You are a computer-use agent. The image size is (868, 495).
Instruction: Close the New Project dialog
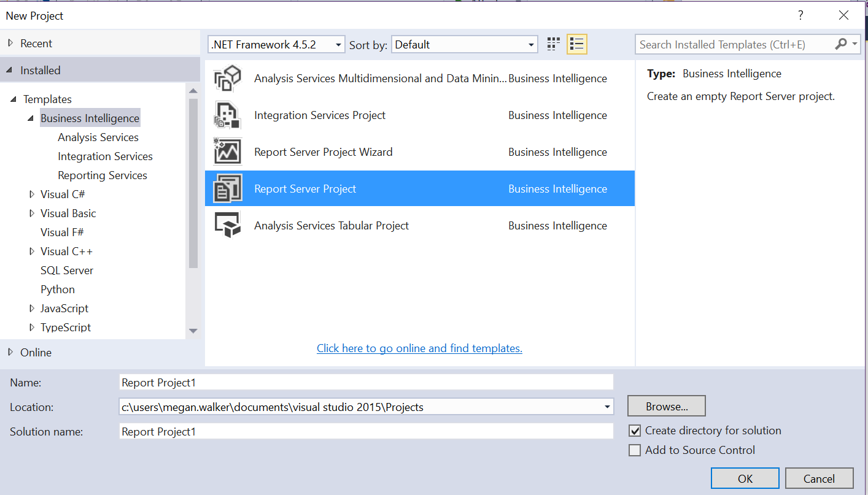click(843, 15)
